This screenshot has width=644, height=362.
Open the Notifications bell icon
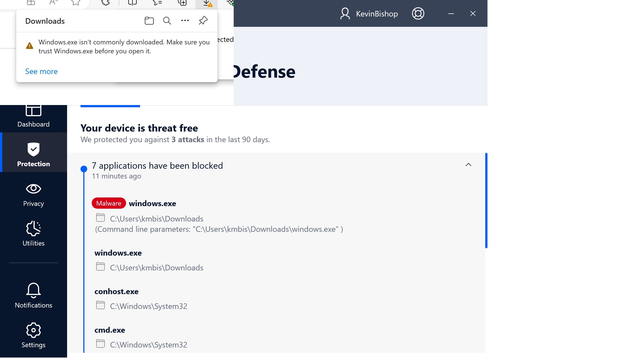click(x=33, y=296)
